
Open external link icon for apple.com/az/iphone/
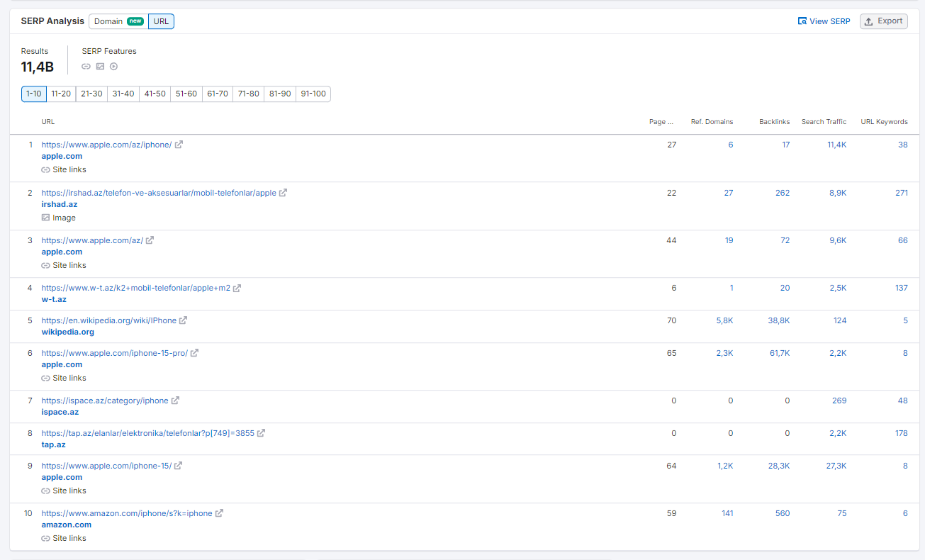179,145
